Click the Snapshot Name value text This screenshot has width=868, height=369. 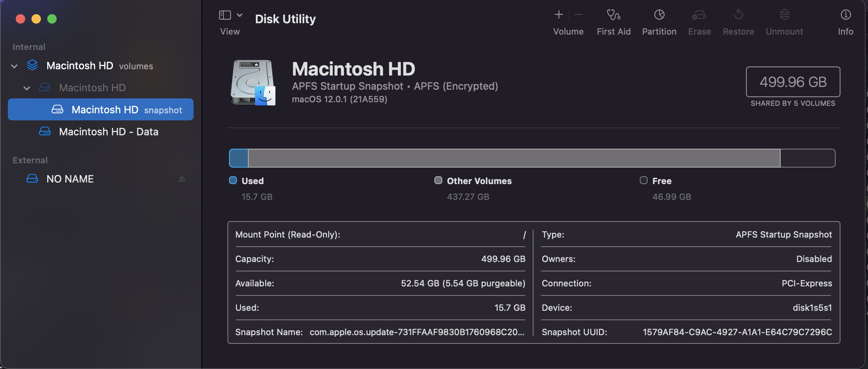tap(417, 332)
